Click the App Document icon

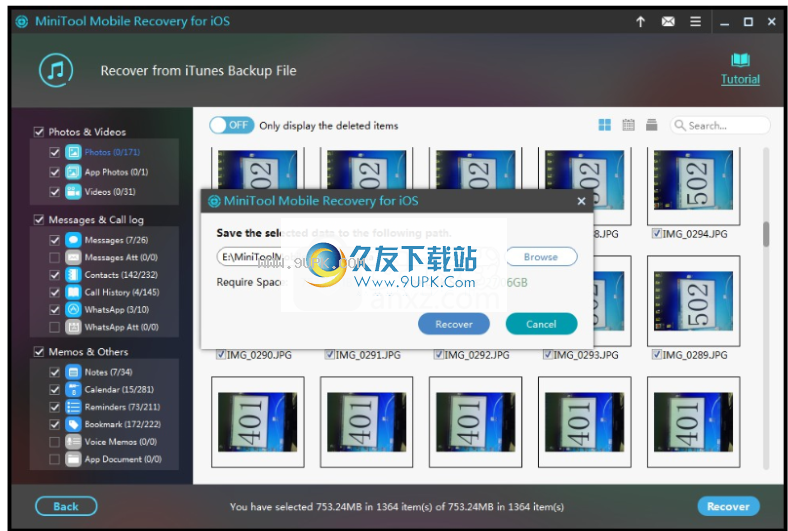[73, 459]
